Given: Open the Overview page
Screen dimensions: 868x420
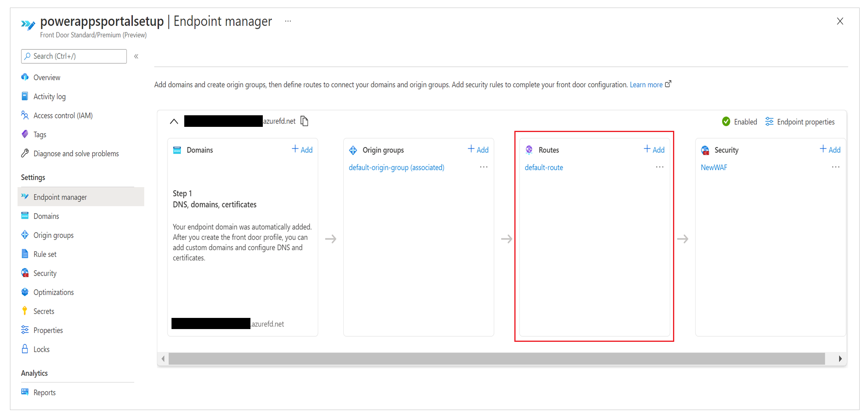Looking at the screenshot, I should tap(47, 77).
